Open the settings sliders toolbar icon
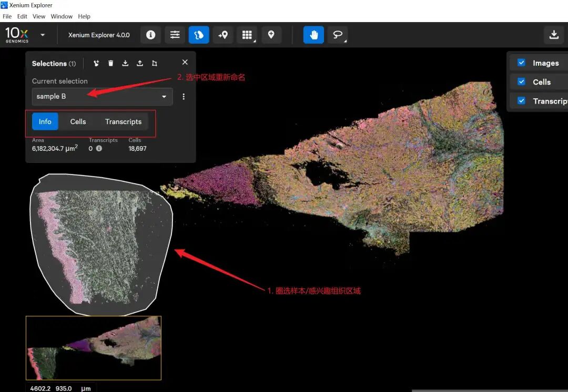Image resolution: width=568 pixels, height=392 pixels. tap(175, 35)
